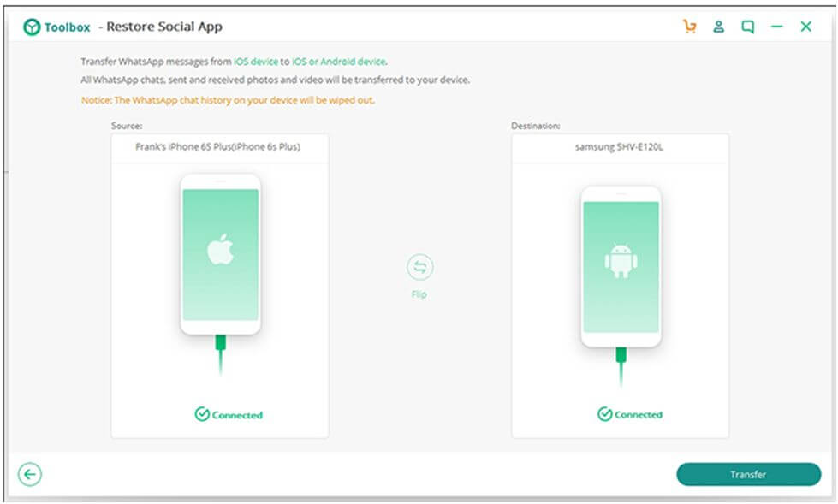
Task: Select the samsung SHV-E120L device name
Action: (620, 146)
